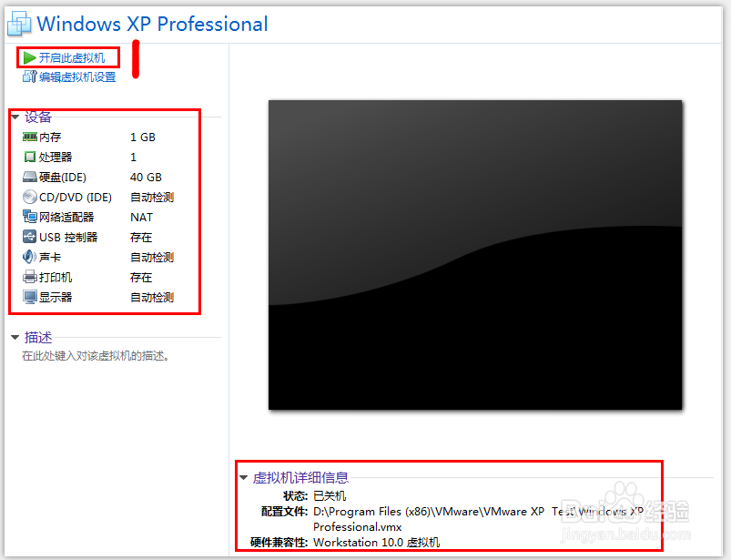Select the 声卡 device label
731x560 pixels.
coord(50,258)
